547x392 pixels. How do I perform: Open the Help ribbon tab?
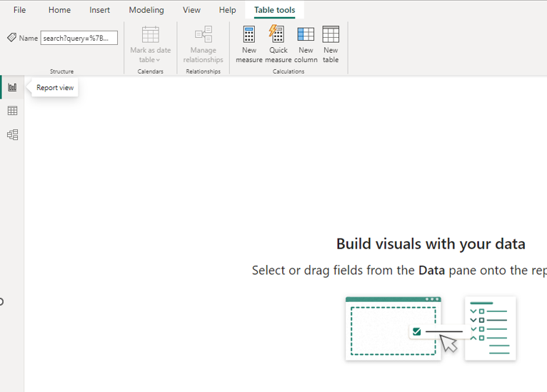coord(228,10)
